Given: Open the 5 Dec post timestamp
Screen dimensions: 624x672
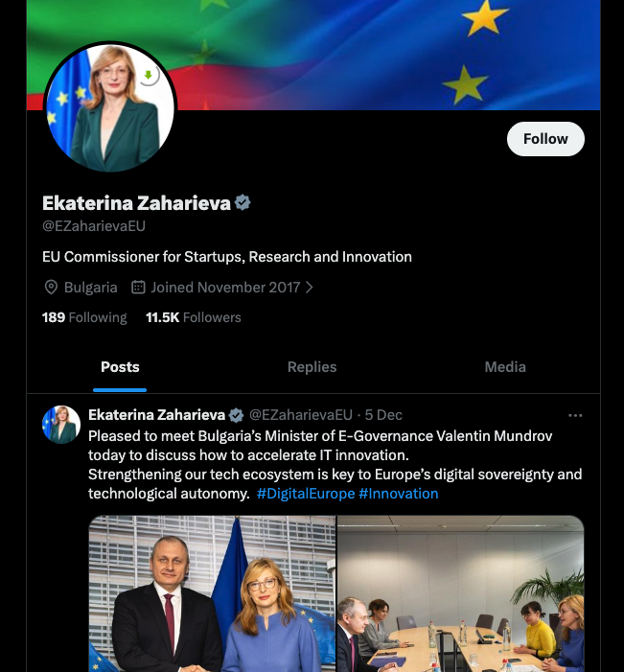Looking at the screenshot, I should coord(383,415).
